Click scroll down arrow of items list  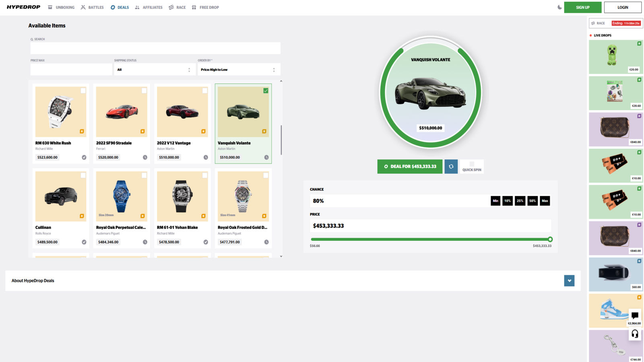pyautogui.click(x=281, y=256)
